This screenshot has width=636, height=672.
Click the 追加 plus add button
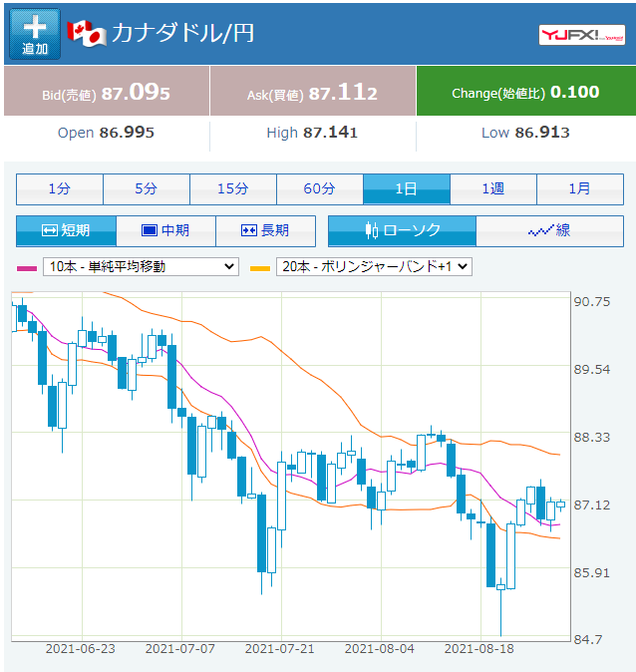click(35, 34)
